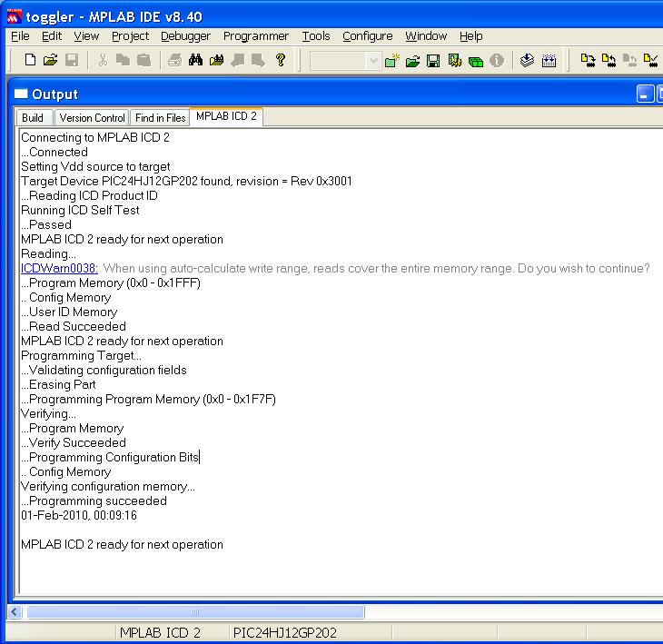Open the Tools menu
Viewport: 663px width, 644px height.
pyautogui.click(x=315, y=36)
